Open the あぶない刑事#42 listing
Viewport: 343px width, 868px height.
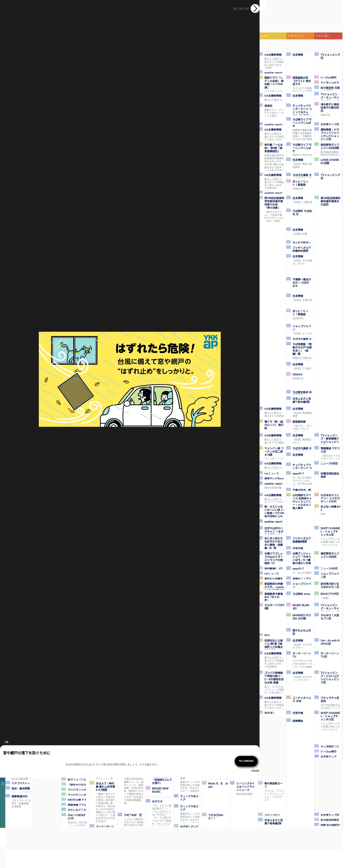coord(330,508)
